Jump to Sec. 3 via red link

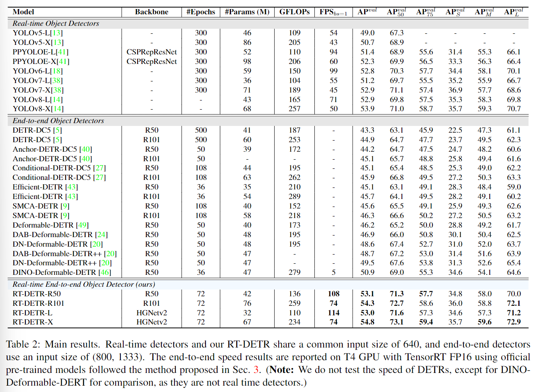pos(256,370)
